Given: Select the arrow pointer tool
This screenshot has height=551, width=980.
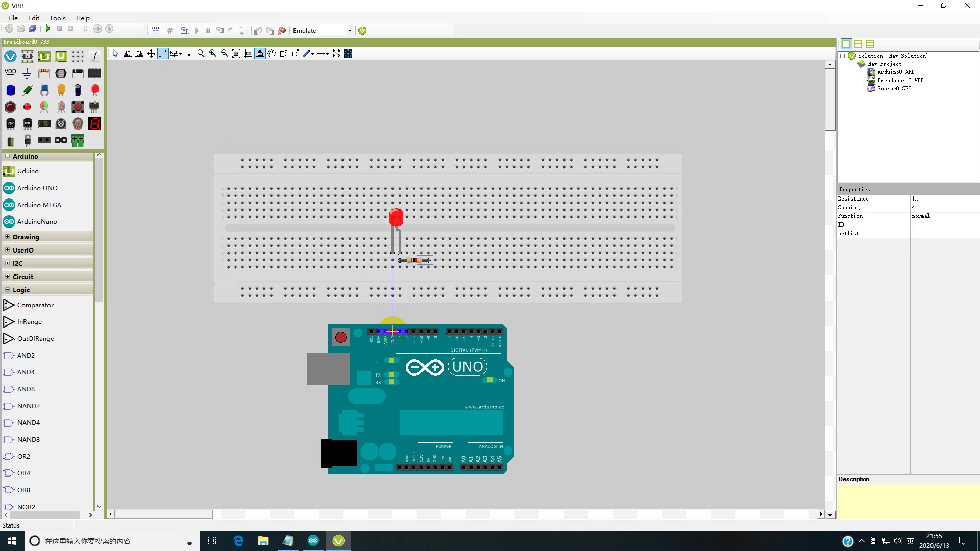Looking at the screenshot, I should pos(116,54).
